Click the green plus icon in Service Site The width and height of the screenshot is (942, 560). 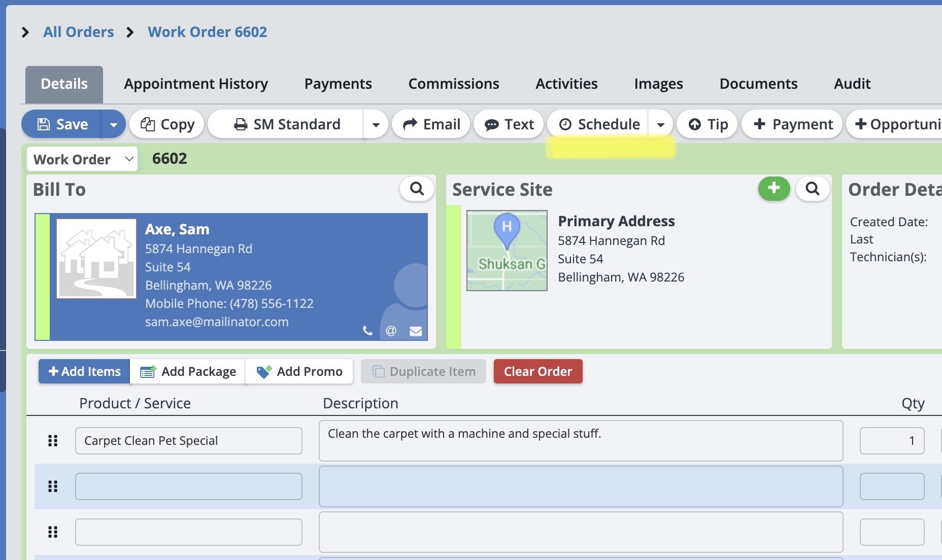tap(773, 189)
